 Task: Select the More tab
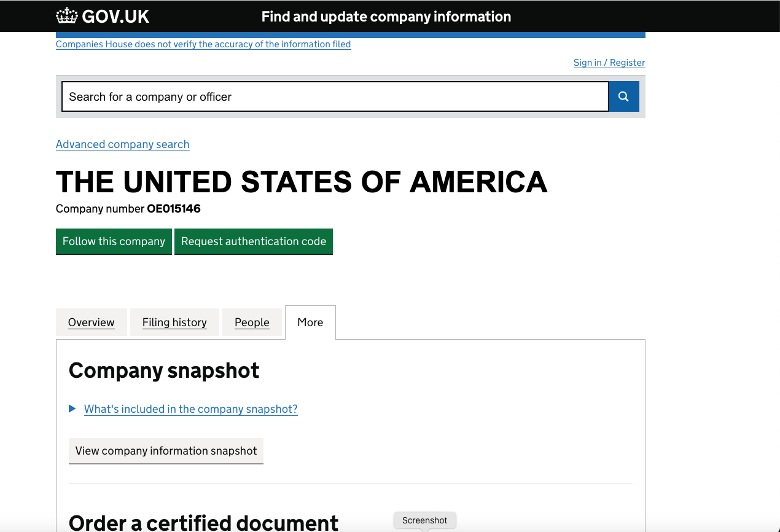(x=310, y=323)
